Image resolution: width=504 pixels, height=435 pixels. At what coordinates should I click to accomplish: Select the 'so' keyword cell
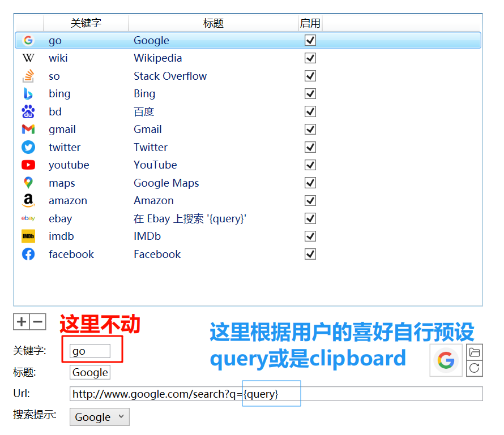pos(54,76)
